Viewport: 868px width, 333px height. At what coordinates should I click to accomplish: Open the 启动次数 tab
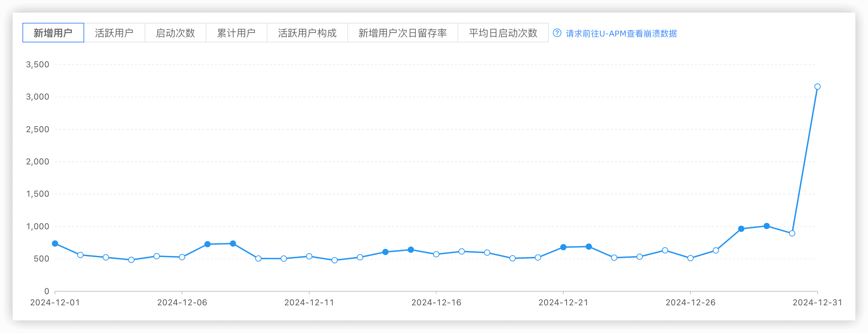pyautogui.click(x=175, y=33)
